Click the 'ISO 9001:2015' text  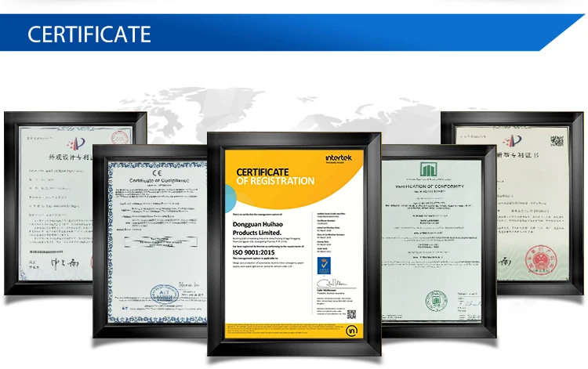[253, 252]
